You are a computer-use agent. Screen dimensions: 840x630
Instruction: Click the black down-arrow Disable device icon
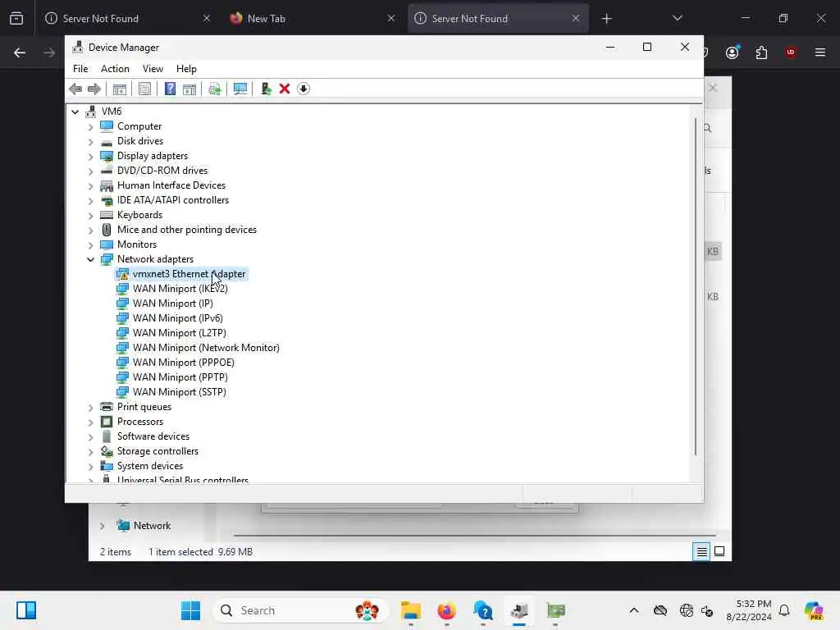click(x=304, y=89)
